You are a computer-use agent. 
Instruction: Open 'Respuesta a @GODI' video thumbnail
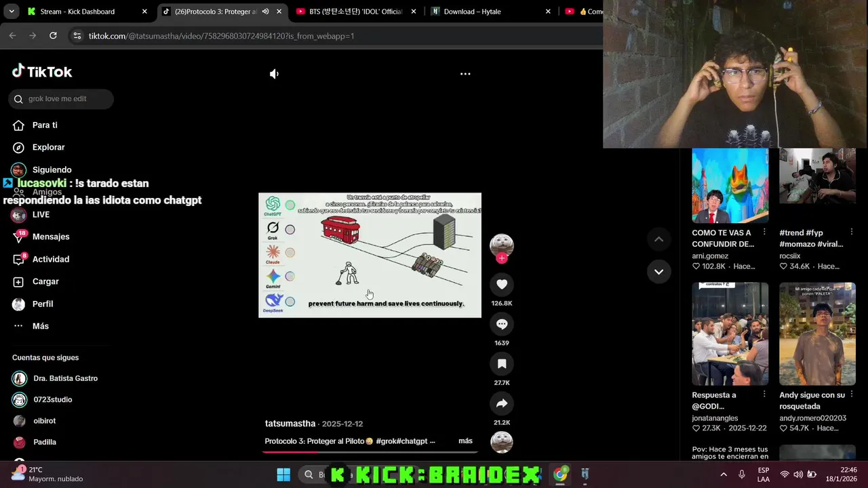[x=730, y=334]
